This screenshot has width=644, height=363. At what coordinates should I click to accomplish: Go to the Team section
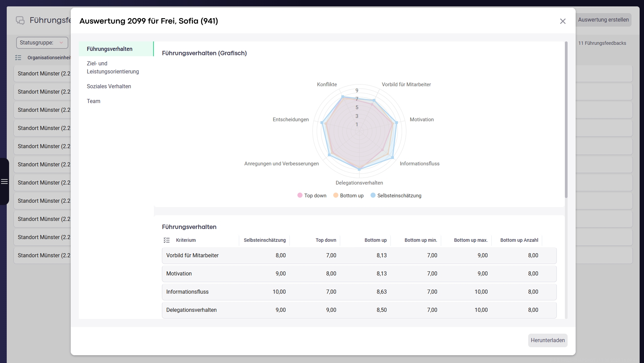pos(94,101)
